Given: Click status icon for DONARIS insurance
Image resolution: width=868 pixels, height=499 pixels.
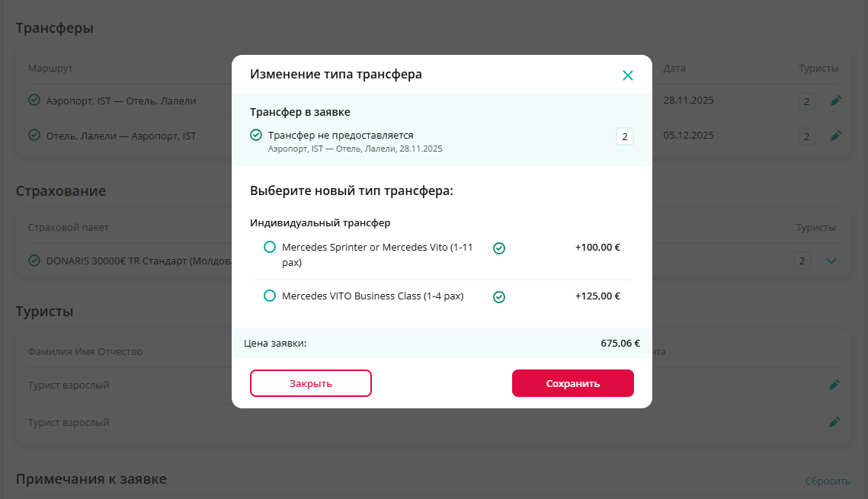Looking at the screenshot, I should [34, 261].
